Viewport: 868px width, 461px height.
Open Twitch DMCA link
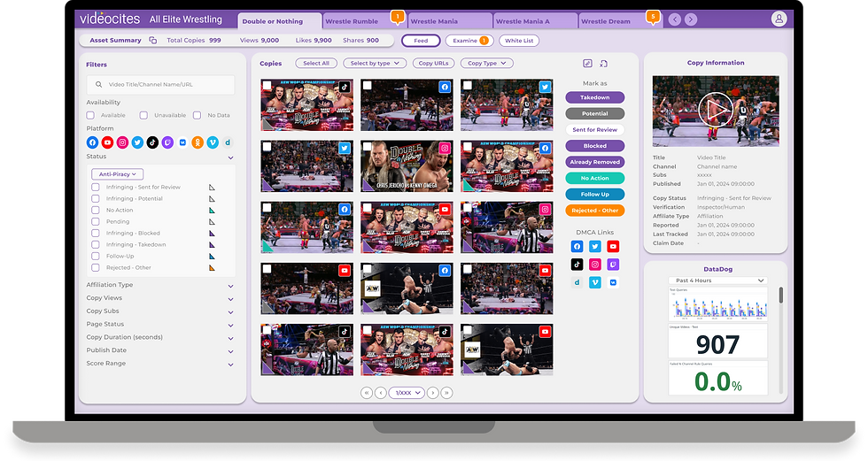click(613, 265)
